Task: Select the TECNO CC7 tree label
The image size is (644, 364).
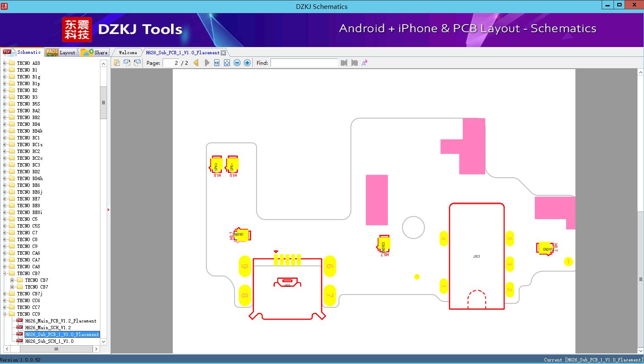Action: (x=28, y=307)
